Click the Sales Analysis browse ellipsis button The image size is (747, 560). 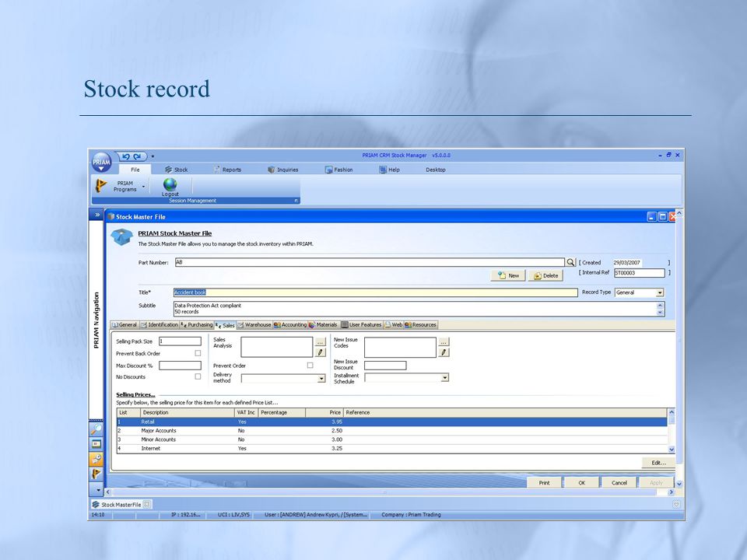tap(320, 342)
